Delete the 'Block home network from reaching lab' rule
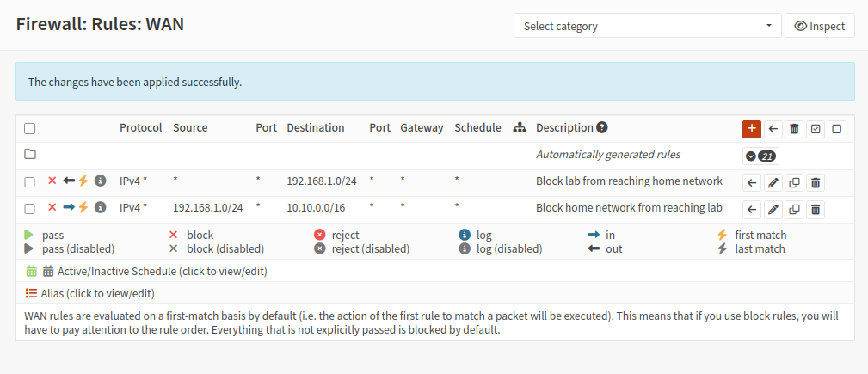This screenshot has width=868, height=374. (816, 209)
